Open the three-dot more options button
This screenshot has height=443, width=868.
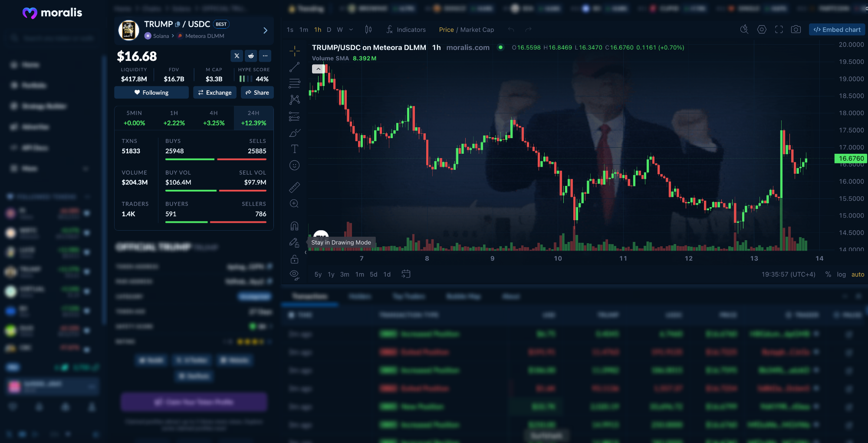click(265, 56)
